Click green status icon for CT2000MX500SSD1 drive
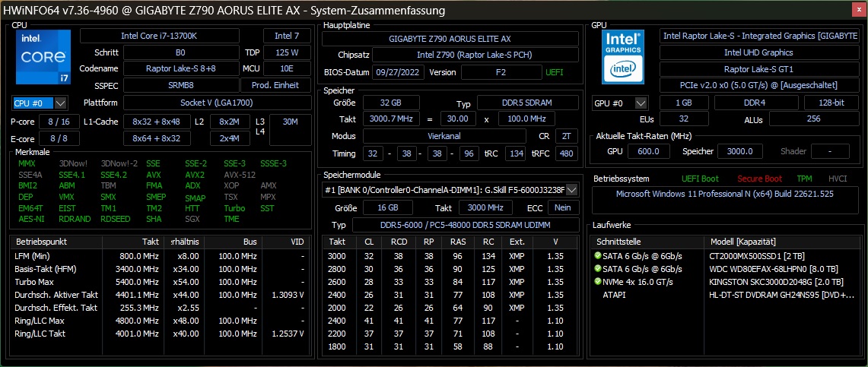The width and height of the screenshot is (868, 367). [x=597, y=256]
